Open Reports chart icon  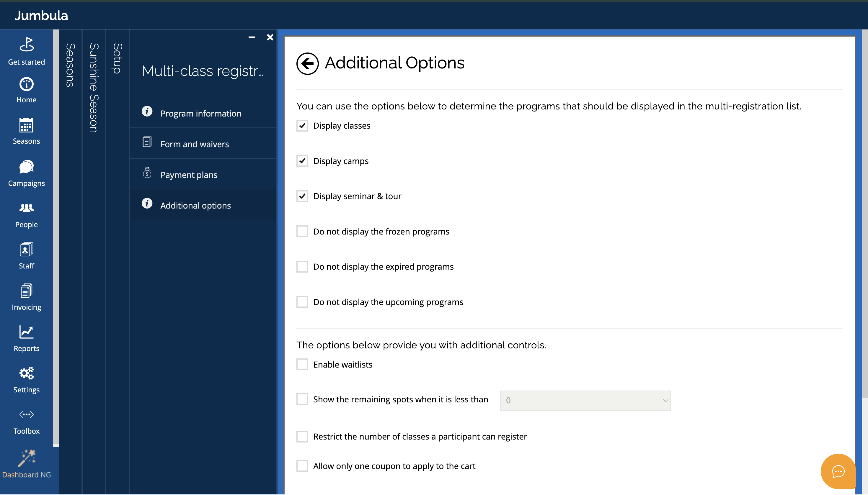pyautogui.click(x=26, y=332)
